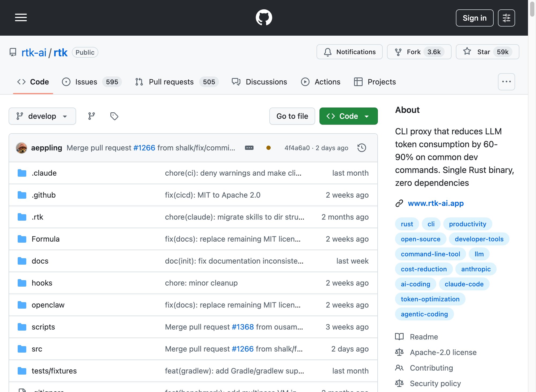The image size is (536, 392).
Task: Select the claude-code topic tag
Action: point(464,284)
